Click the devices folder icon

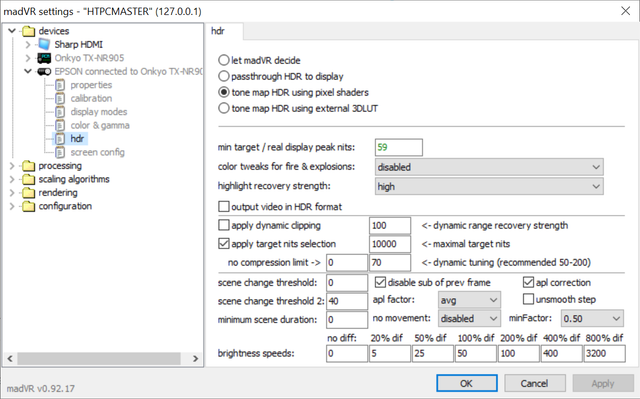point(29,31)
